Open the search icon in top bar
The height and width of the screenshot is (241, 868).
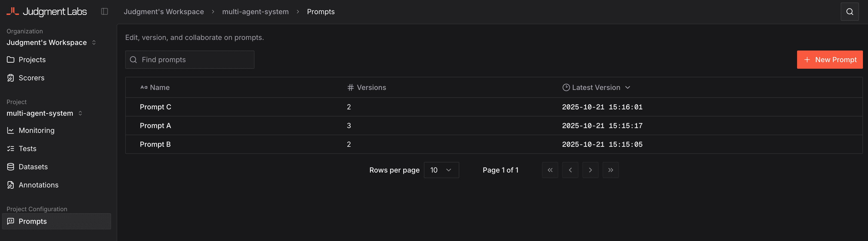click(x=850, y=12)
